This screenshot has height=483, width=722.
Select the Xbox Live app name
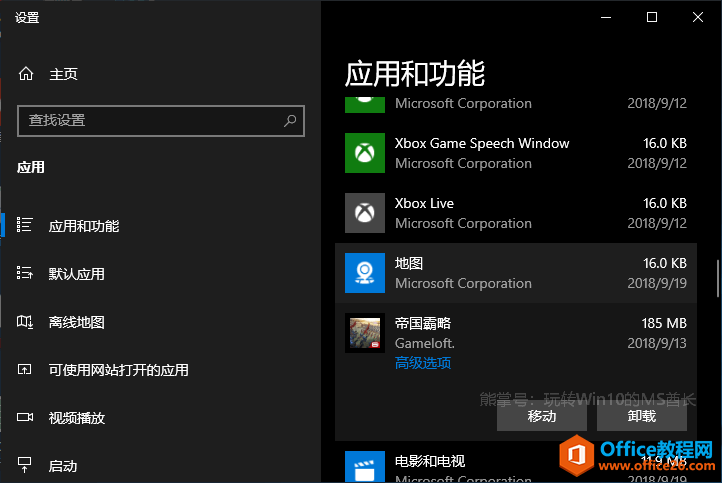(x=424, y=203)
